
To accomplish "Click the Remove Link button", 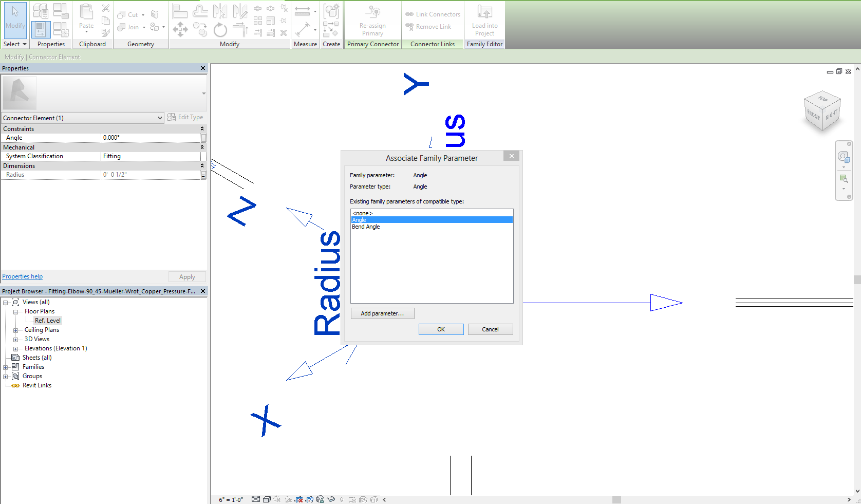I will (428, 27).
